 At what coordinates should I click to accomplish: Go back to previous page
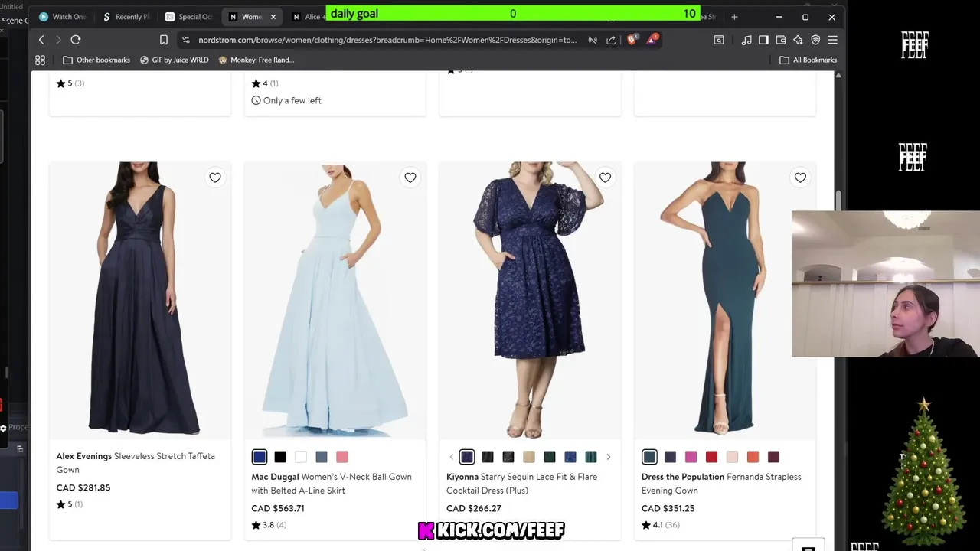pos(41,40)
